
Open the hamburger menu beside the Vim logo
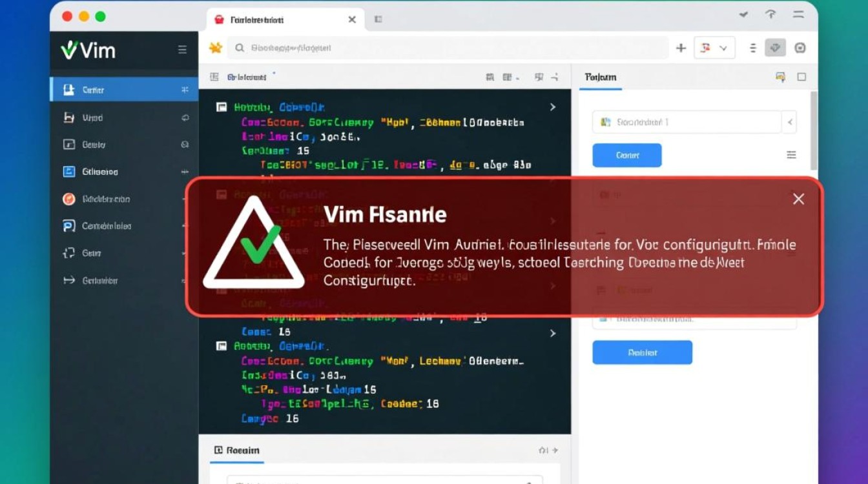coord(182,50)
